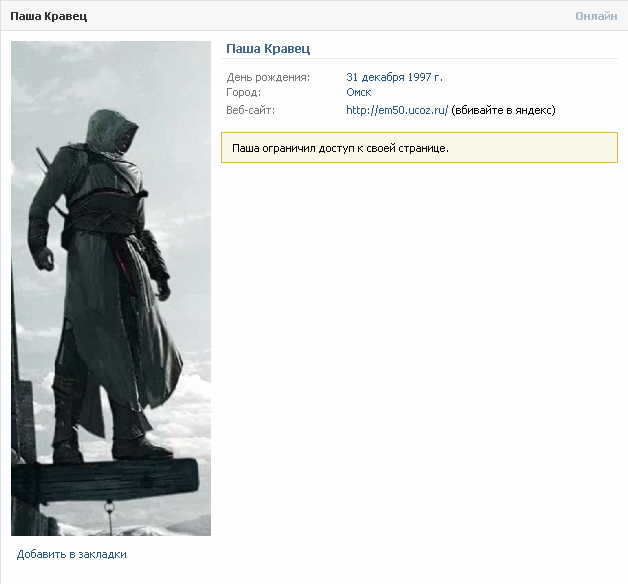Click the 'Город:' label
The width and height of the screenshot is (628, 584).
click(x=244, y=93)
